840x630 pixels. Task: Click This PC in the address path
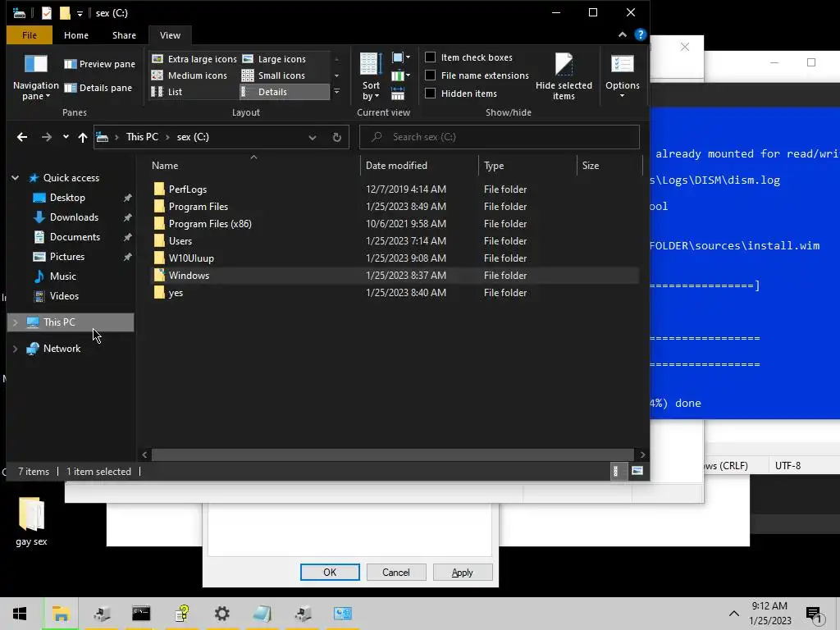(x=142, y=137)
